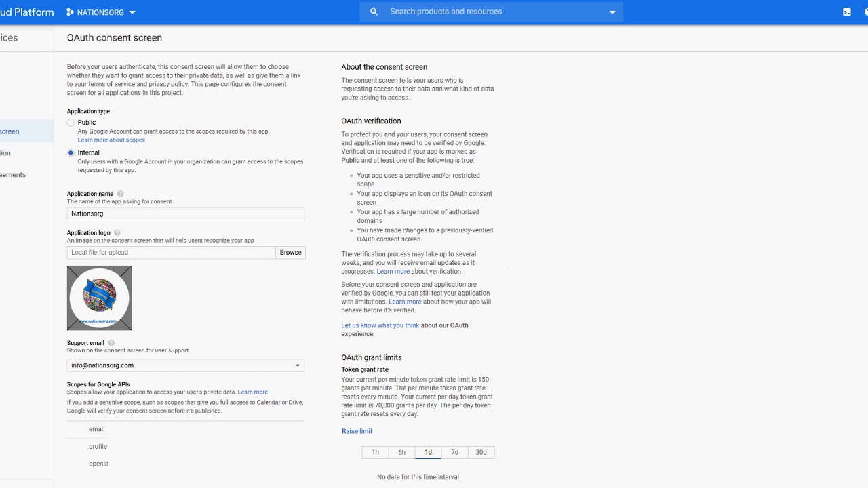
Task: Click the search magnifier icon
Action: [x=374, y=12]
